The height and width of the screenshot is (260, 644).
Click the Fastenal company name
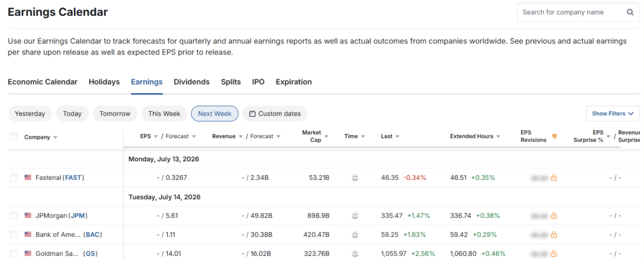tap(48, 178)
